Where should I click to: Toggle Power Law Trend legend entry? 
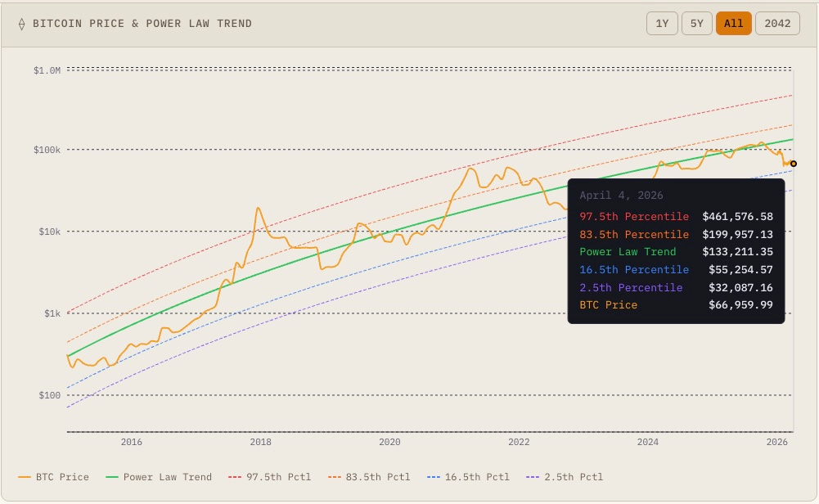(x=159, y=477)
